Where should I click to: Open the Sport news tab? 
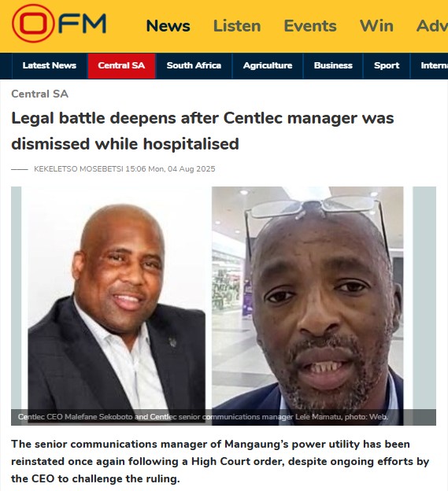tap(387, 65)
